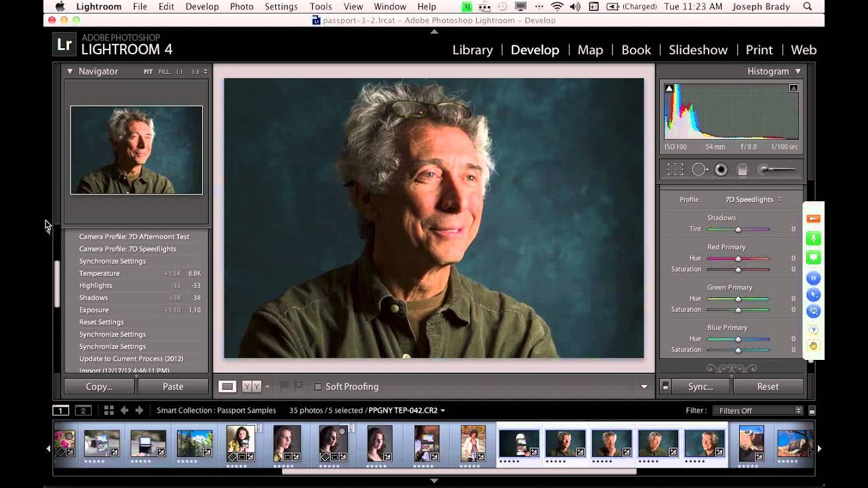Toggle highlight clipping indicator in histogram
The width and height of the screenshot is (868, 488).
pos(793,88)
